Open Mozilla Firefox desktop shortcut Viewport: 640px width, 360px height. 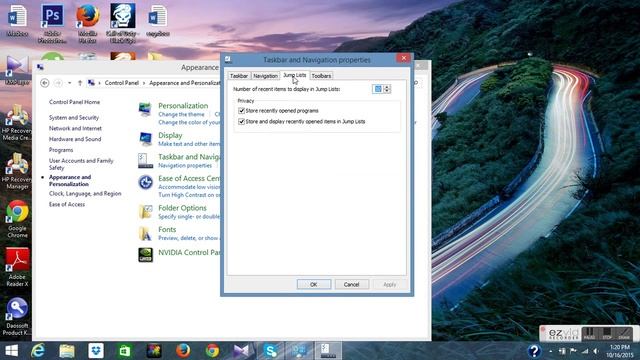tap(87, 23)
